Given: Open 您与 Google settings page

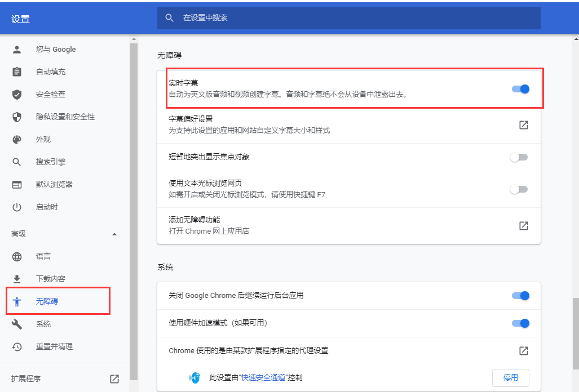Looking at the screenshot, I should click(56, 50).
